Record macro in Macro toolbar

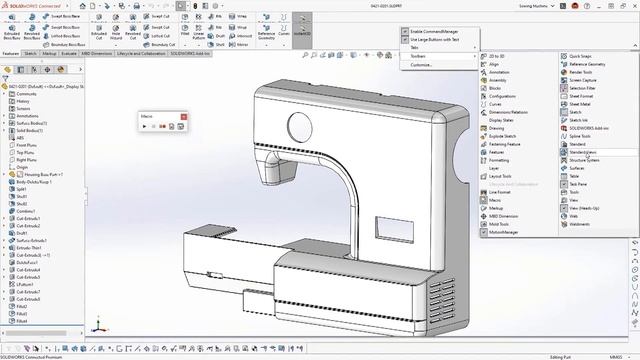pos(162,127)
